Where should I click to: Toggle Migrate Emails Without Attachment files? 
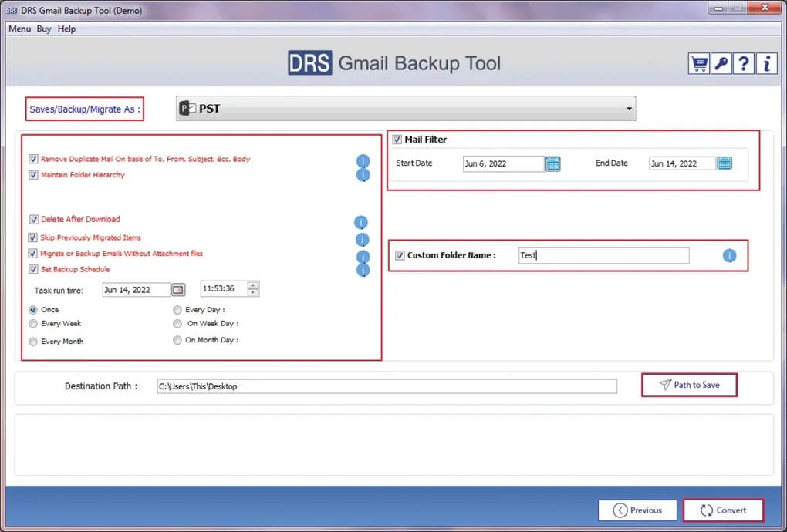coord(32,254)
